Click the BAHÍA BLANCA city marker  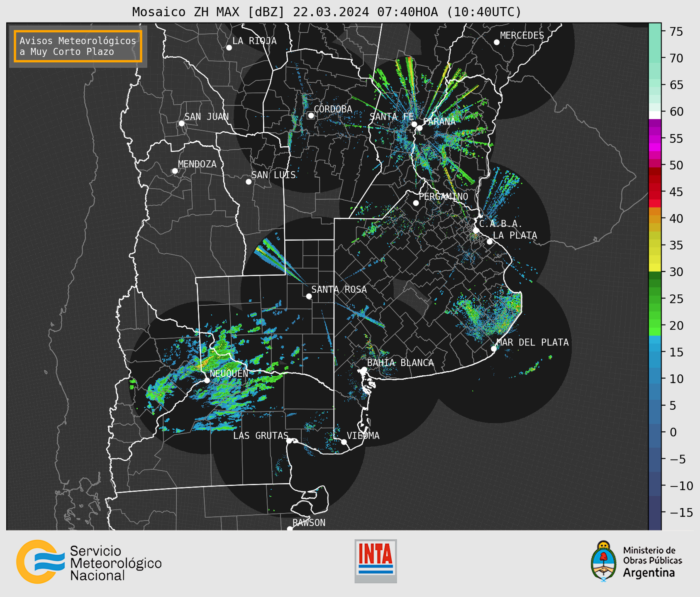364,369
